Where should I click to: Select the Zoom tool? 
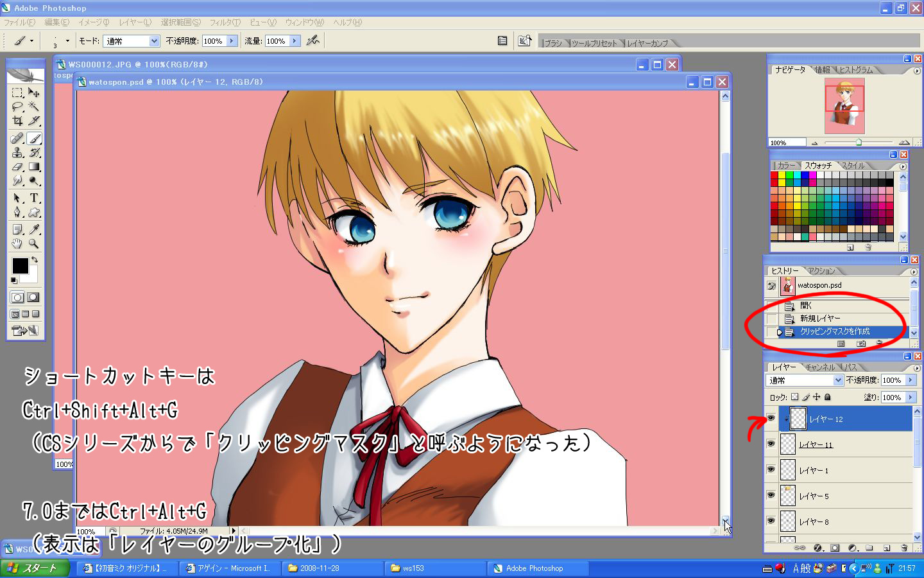point(34,243)
